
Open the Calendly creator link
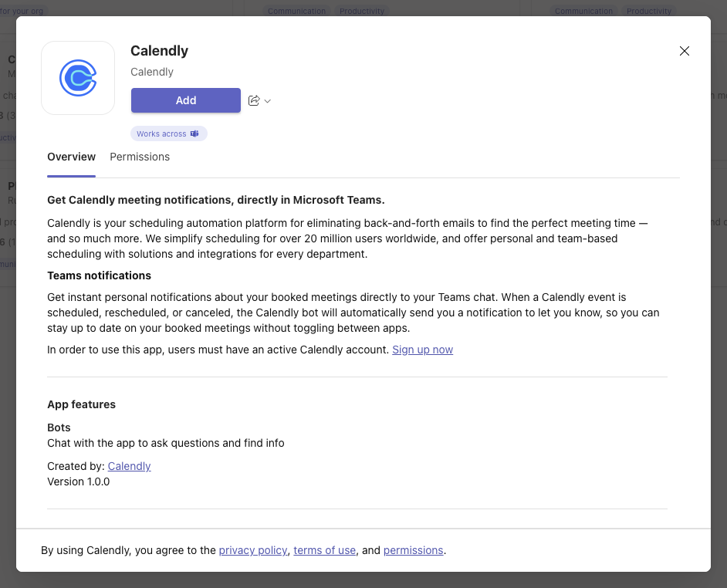pyautogui.click(x=129, y=466)
